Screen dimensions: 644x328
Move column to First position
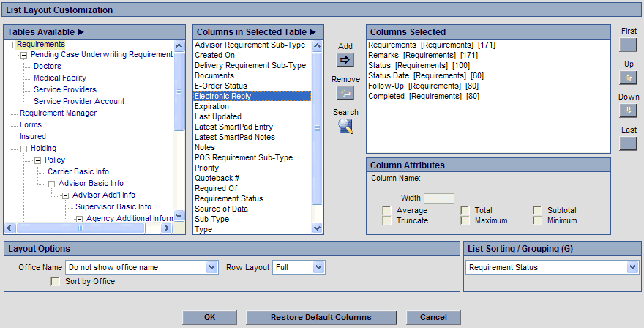[628, 45]
